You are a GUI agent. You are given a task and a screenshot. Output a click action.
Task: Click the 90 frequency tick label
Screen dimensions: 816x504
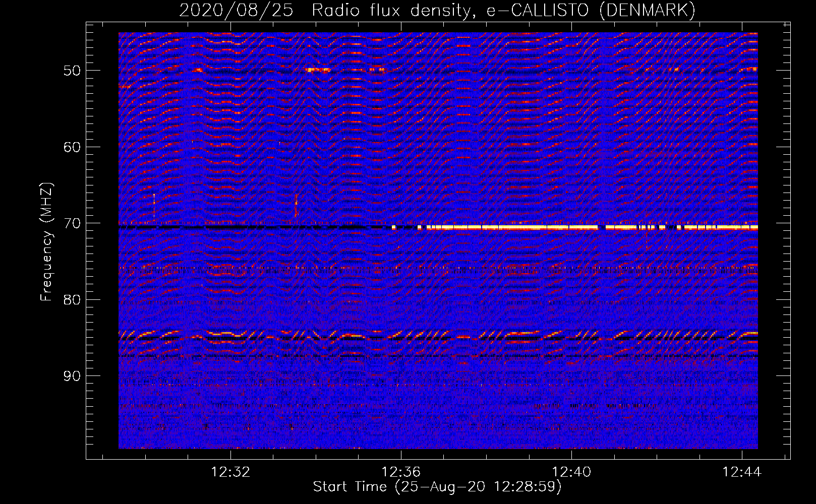pos(72,376)
